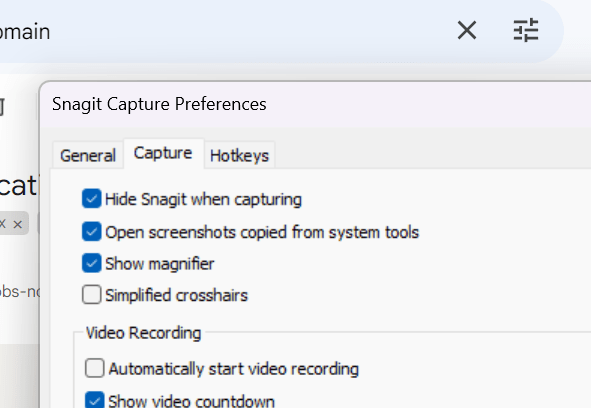Remove the chip with the small x
Screen dimensions: 591x408
(17, 225)
